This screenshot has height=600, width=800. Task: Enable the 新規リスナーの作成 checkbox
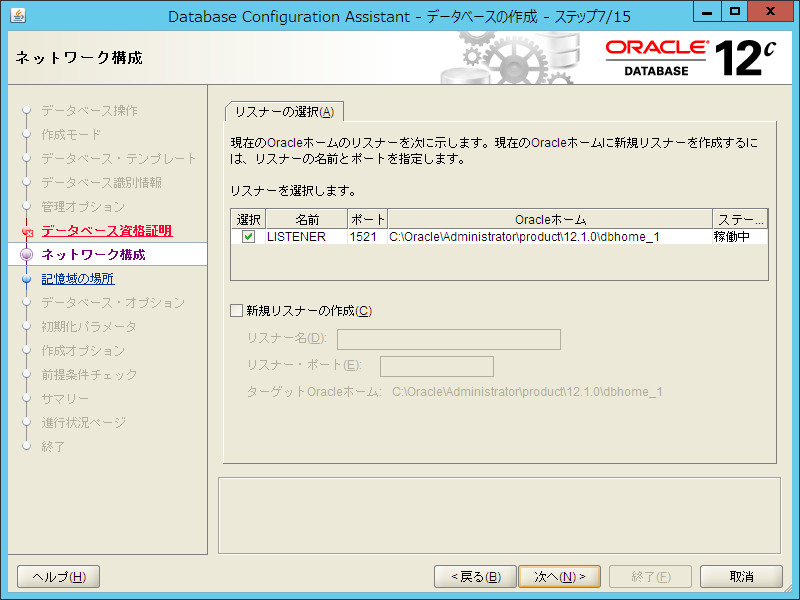pyautogui.click(x=236, y=311)
